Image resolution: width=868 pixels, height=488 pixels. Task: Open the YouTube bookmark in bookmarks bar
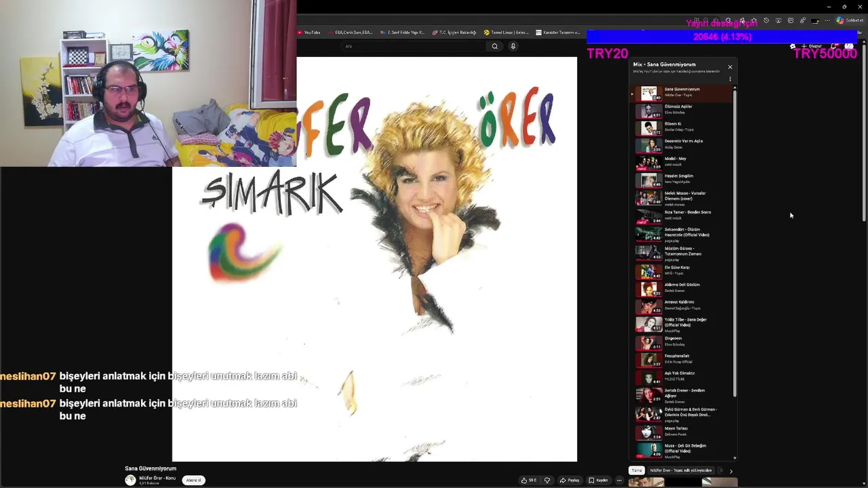point(309,33)
